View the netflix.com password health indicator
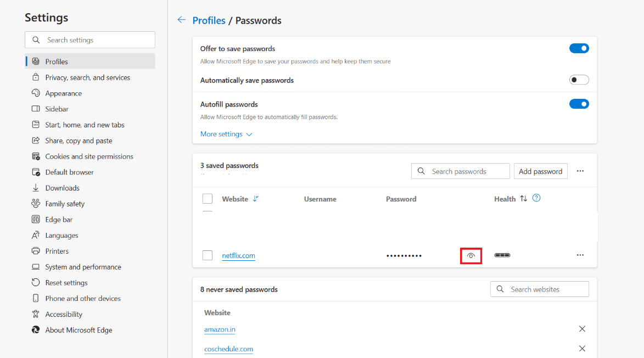Screen dimensions: 644x358 (502, 255)
